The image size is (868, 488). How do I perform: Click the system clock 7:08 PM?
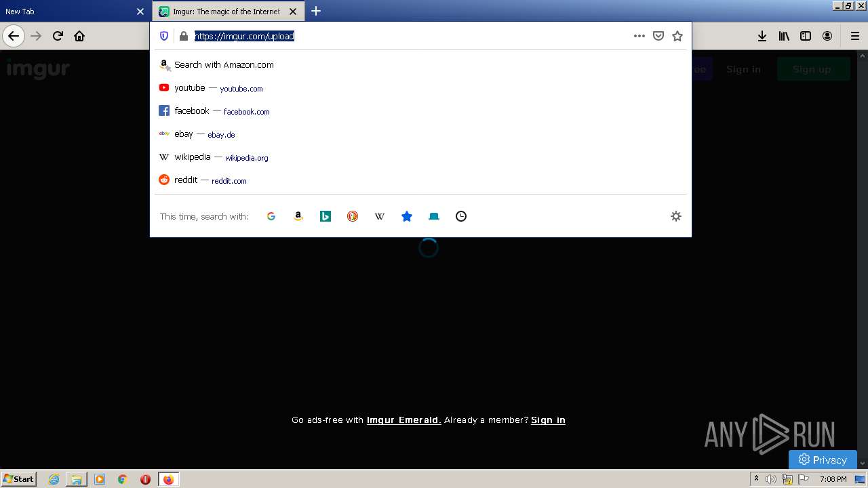point(833,479)
